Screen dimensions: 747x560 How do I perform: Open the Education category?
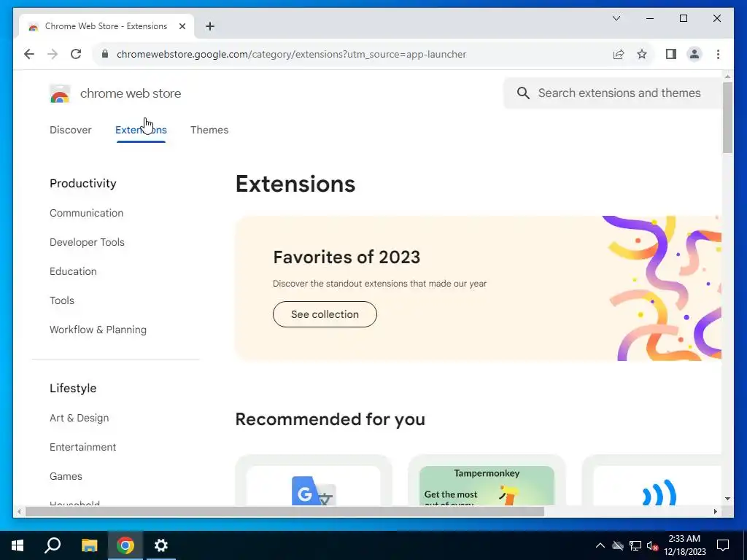[73, 271]
